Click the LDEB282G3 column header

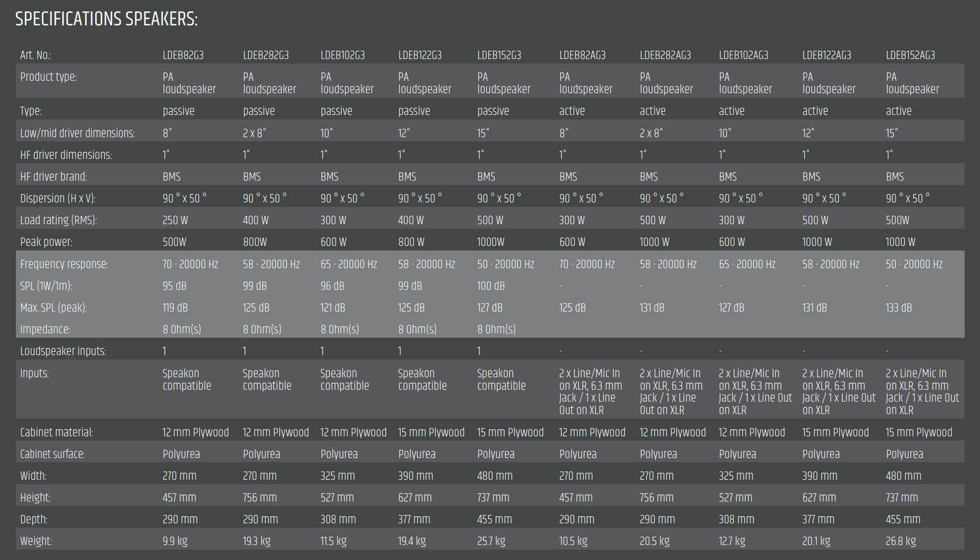266,55
